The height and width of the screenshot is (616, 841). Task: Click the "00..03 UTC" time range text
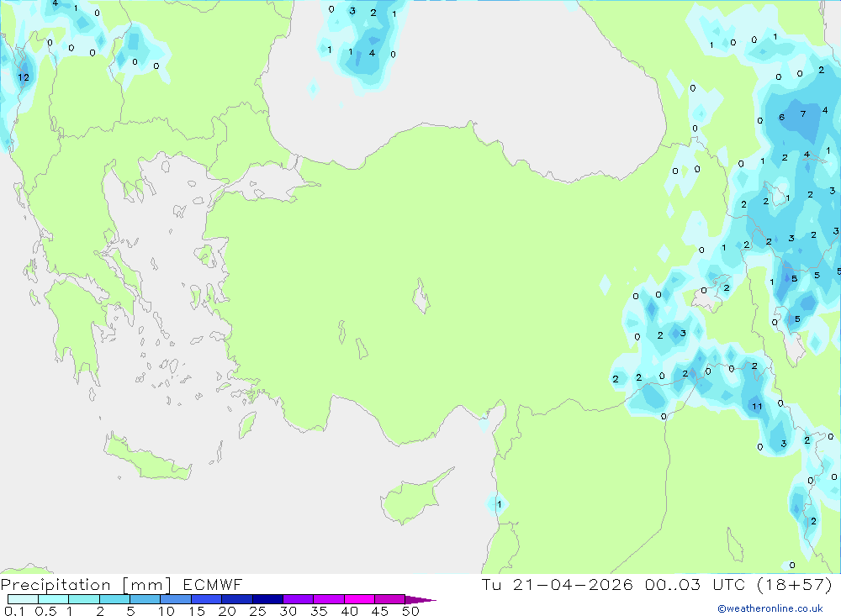click(x=696, y=584)
